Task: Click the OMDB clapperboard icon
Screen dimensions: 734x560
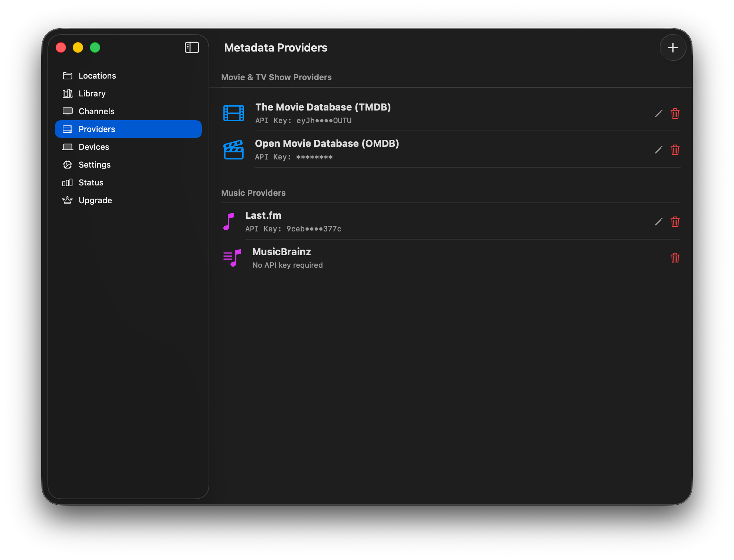Action: pos(233,150)
